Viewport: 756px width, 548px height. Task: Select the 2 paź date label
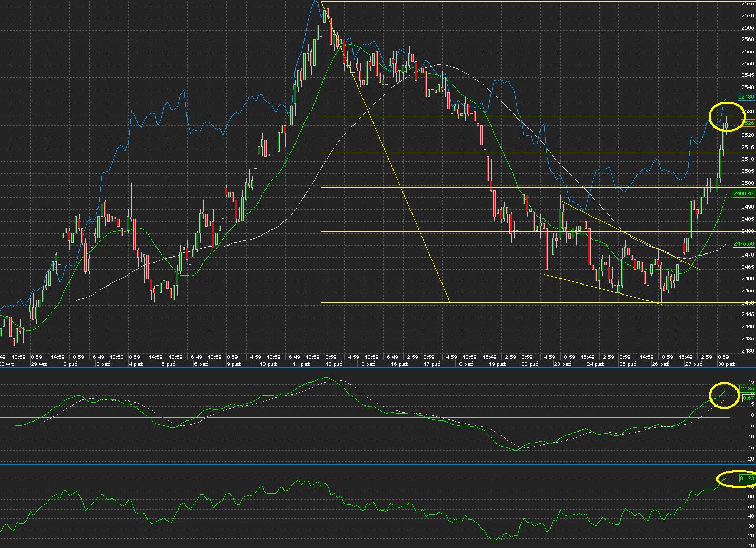(x=71, y=364)
